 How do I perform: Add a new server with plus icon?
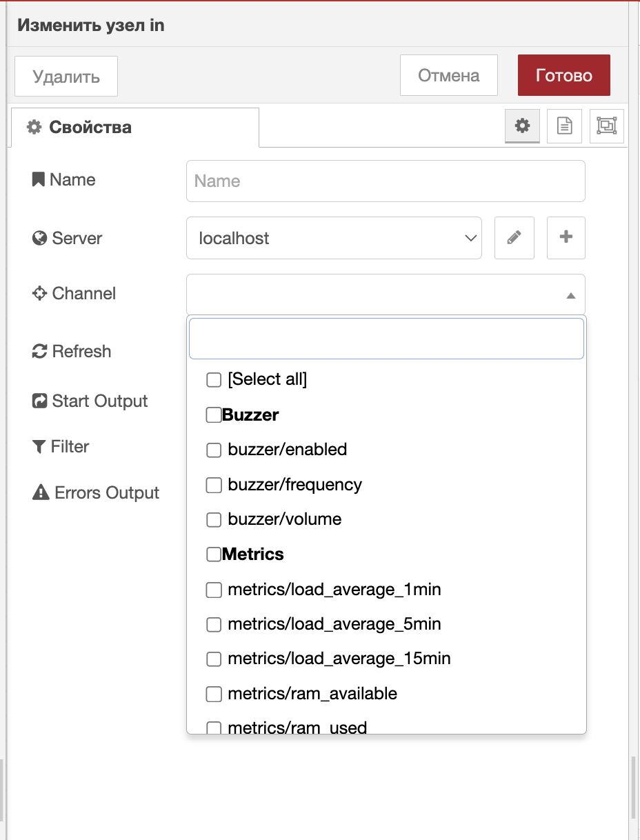point(566,238)
